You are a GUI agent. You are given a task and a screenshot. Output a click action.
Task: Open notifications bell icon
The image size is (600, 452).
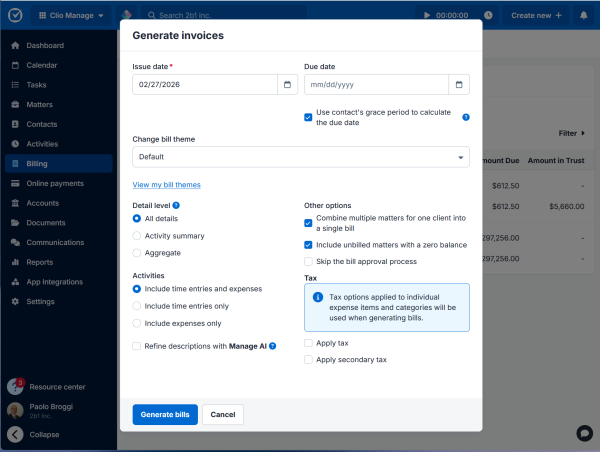click(x=583, y=15)
